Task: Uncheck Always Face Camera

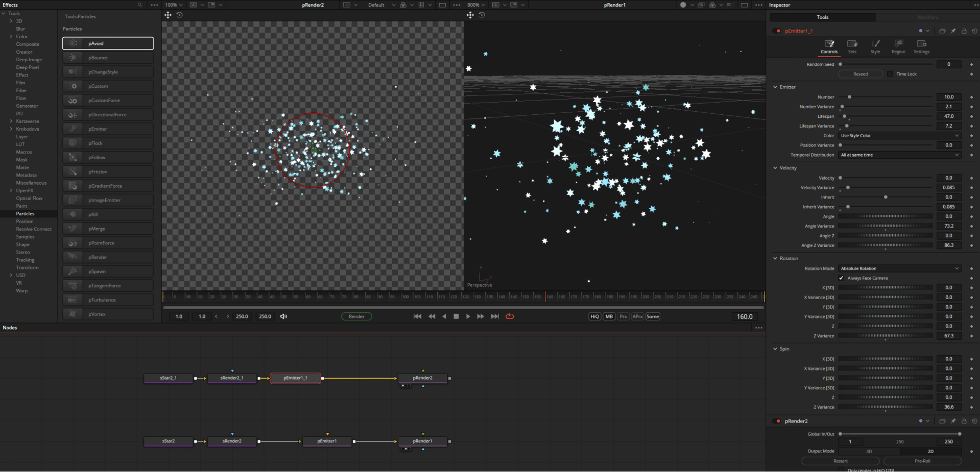Action: tap(841, 278)
